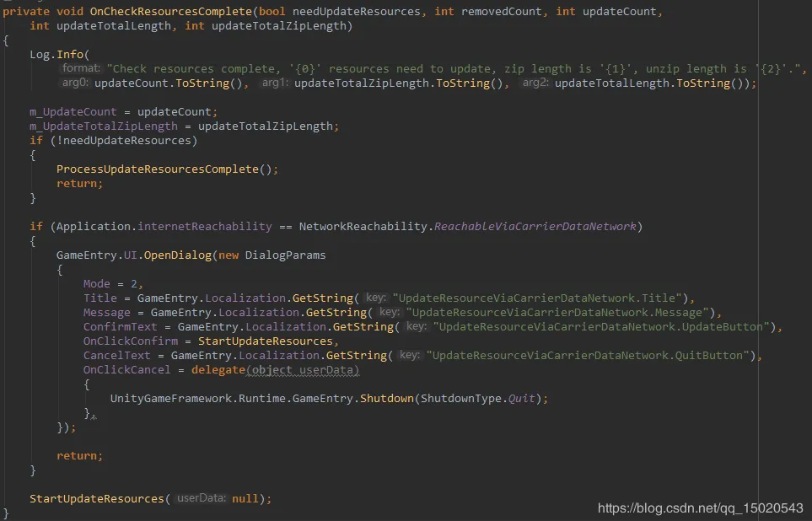The width and height of the screenshot is (812, 521).
Task: Click the return statement after ProcessUpdateResourcesComplete
Action: [x=80, y=183]
